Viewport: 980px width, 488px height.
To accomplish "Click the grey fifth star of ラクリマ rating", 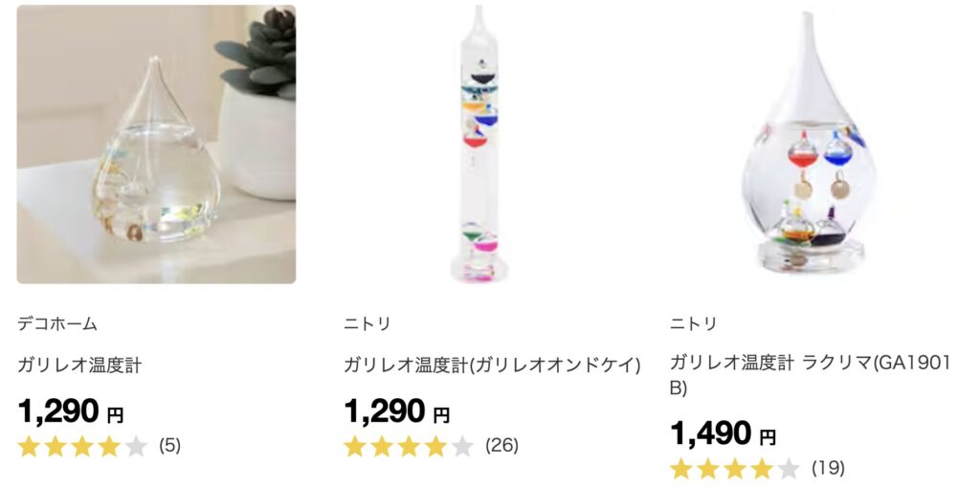I will (x=789, y=468).
